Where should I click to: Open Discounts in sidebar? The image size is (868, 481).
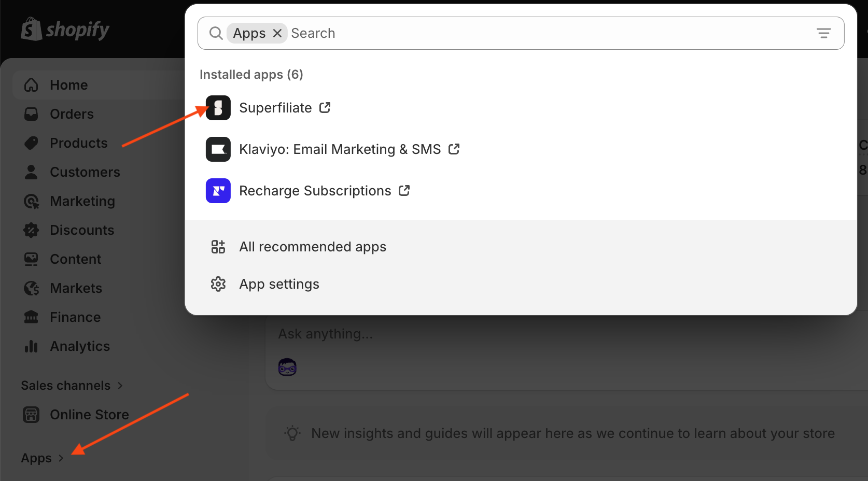click(81, 230)
